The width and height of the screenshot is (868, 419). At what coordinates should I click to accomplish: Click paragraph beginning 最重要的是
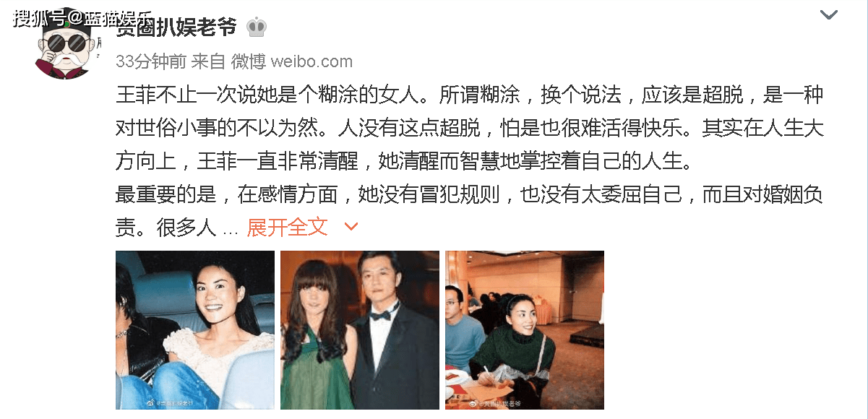click(470, 210)
